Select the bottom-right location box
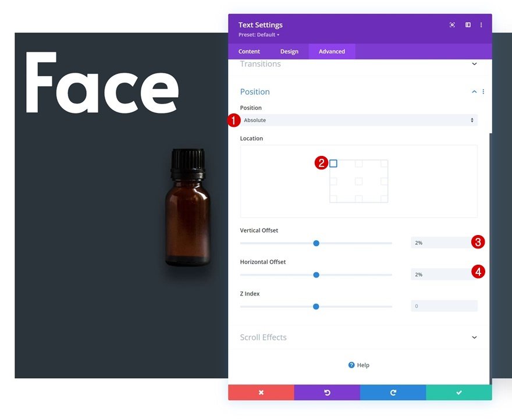 coord(385,198)
